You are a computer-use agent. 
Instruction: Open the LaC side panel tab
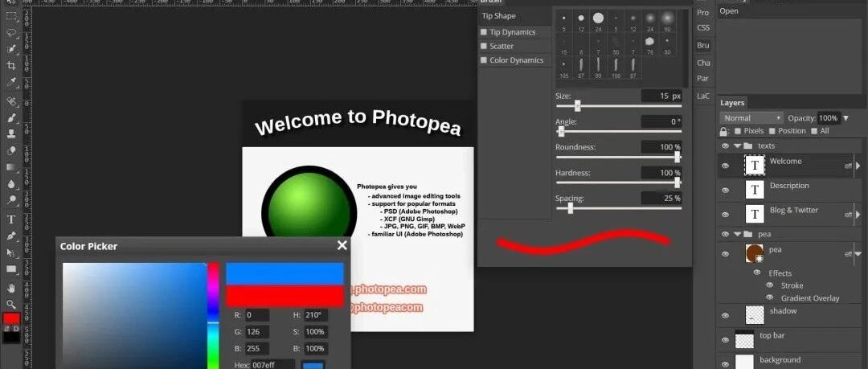(703, 96)
